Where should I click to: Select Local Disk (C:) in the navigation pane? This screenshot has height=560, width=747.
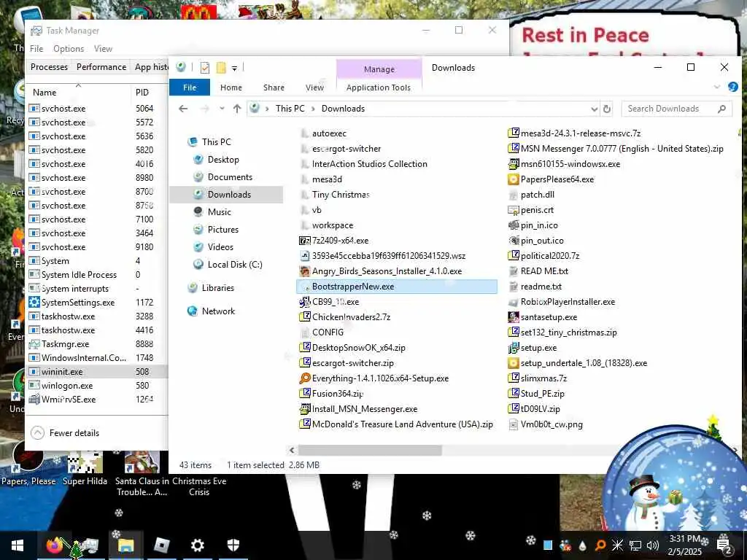(x=234, y=264)
